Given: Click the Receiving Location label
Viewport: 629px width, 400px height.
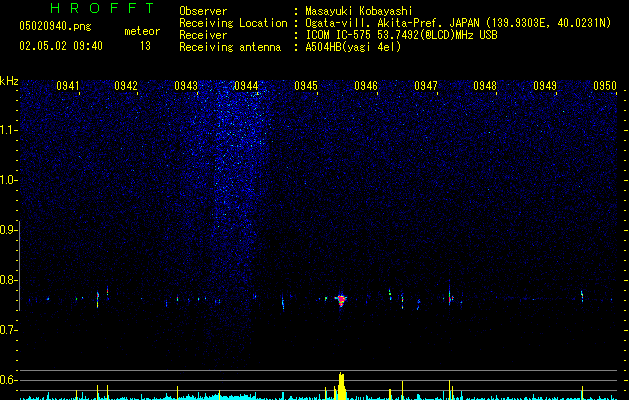Looking at the screenshot, I should [x=233, y=24].
